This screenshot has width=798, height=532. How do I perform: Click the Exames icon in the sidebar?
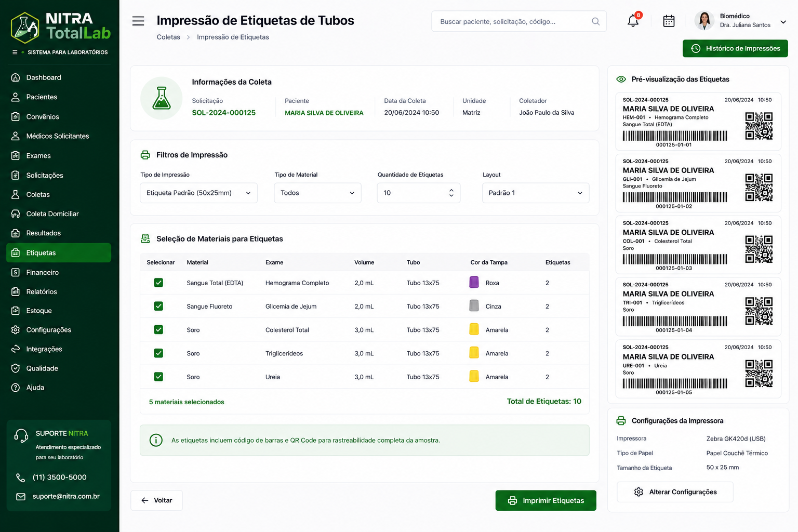(16, 155)
